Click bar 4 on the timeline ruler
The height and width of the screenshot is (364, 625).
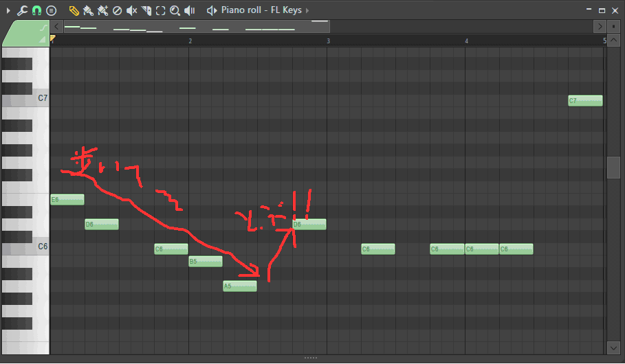(x=466, y=41)
